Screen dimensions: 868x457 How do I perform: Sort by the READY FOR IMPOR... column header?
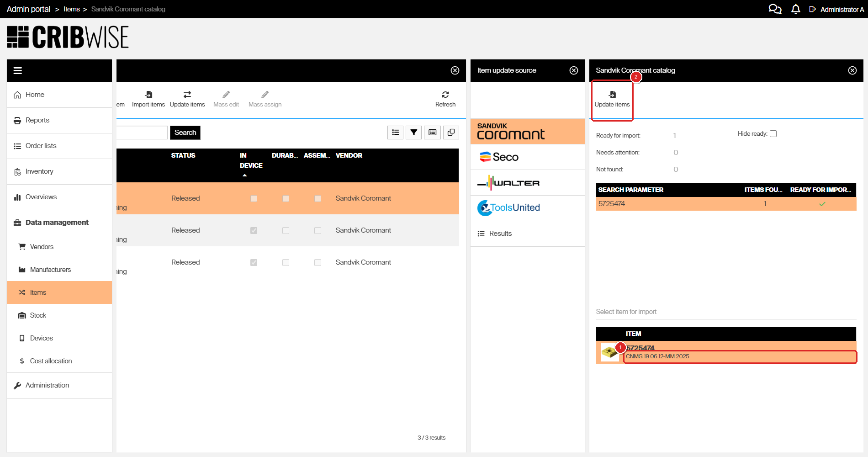coord(820,190)
